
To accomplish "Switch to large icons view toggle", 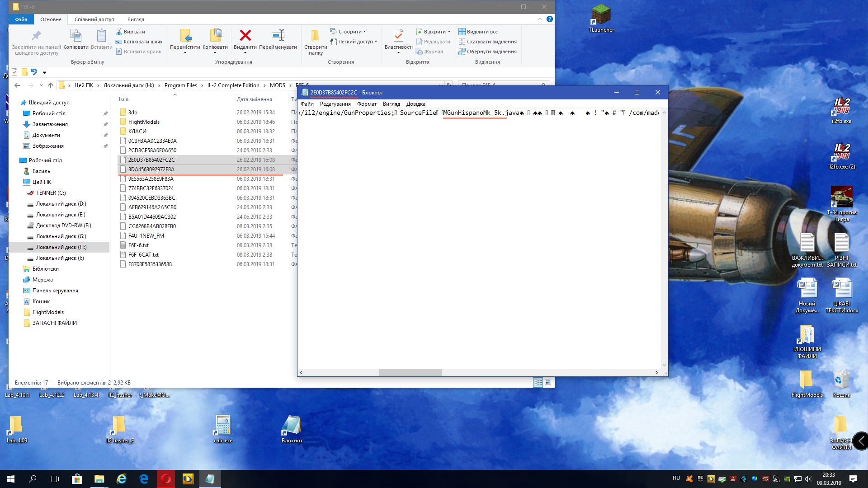I will tap(548, 382).
